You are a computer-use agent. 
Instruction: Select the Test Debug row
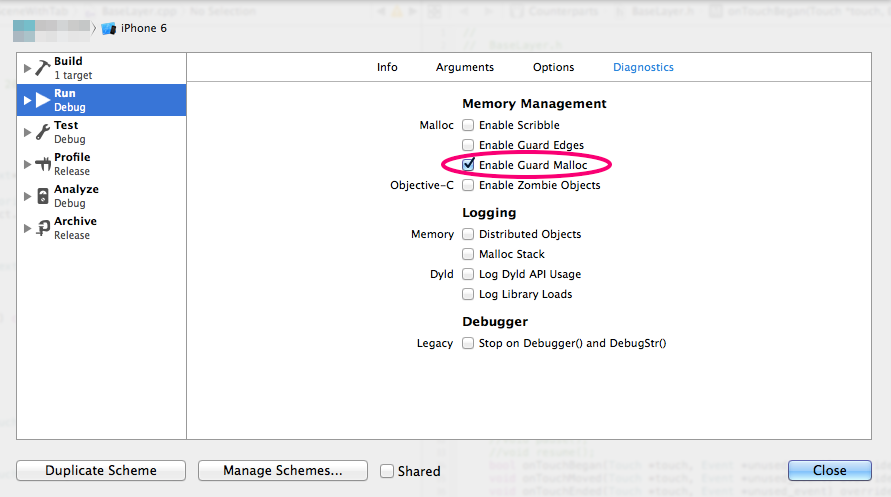[x=102, y=132]
